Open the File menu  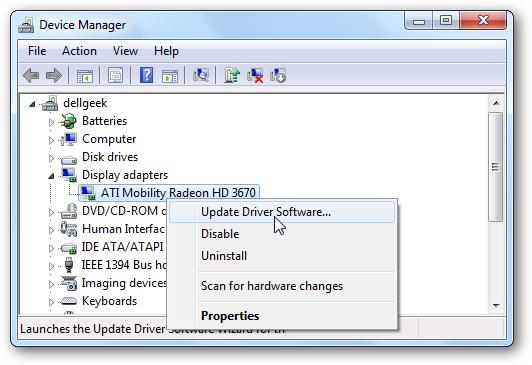(37, 51)
